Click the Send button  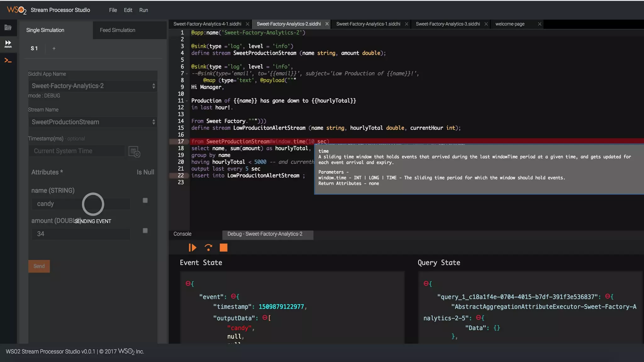click(39, 266)
